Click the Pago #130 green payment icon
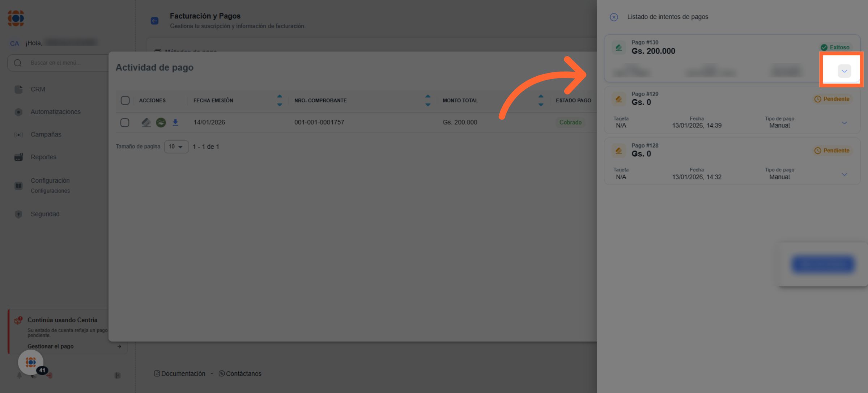 (x=619, y=47)
